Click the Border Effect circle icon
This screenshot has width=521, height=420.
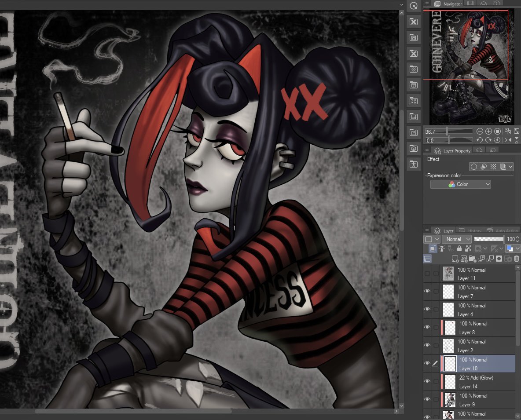[x=474, y=167]
